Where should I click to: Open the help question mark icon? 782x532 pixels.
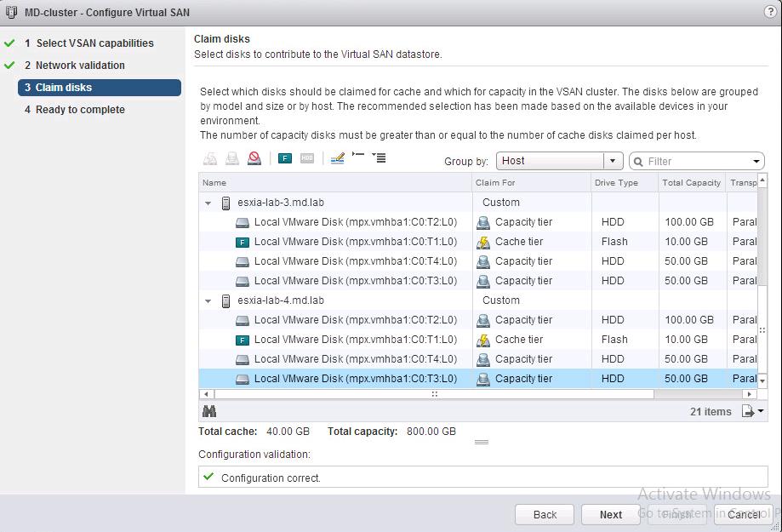770,12
